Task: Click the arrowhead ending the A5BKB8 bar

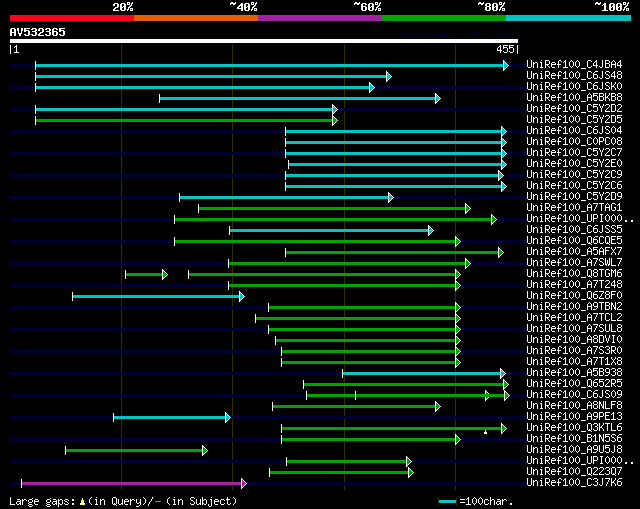Action: click(x=438, y=98)
